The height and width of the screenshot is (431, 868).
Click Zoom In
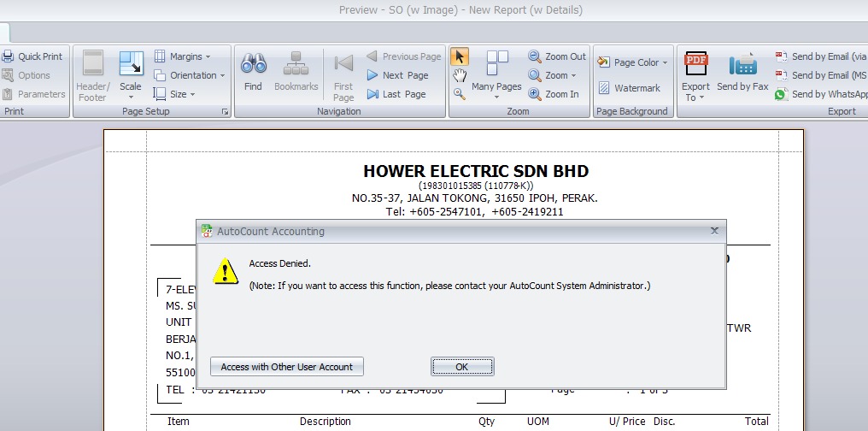554,94
